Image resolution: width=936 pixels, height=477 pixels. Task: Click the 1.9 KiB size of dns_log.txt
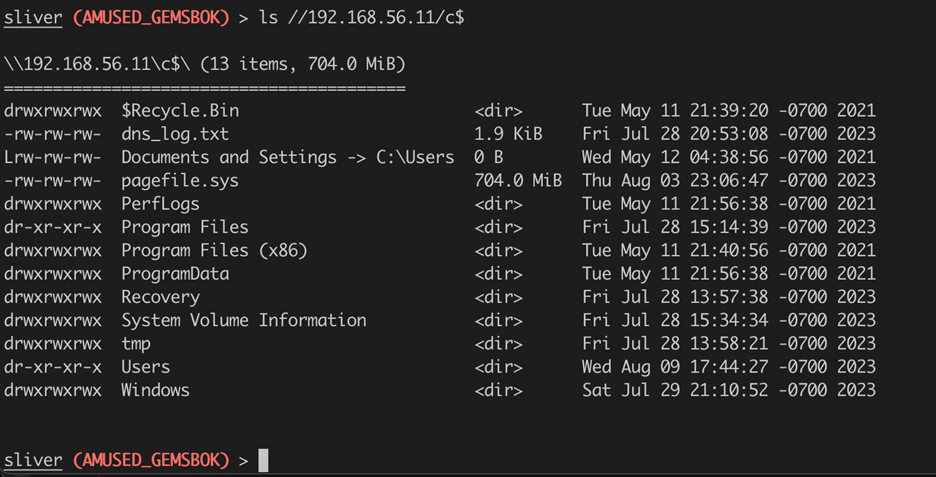coord(509,134)
